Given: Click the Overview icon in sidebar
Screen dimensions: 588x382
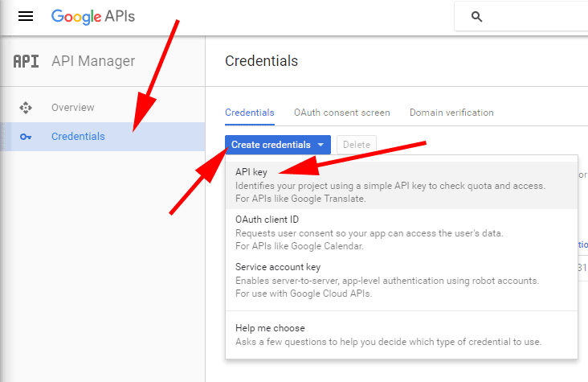Looking at the screenshot, I should click(26, 108).
